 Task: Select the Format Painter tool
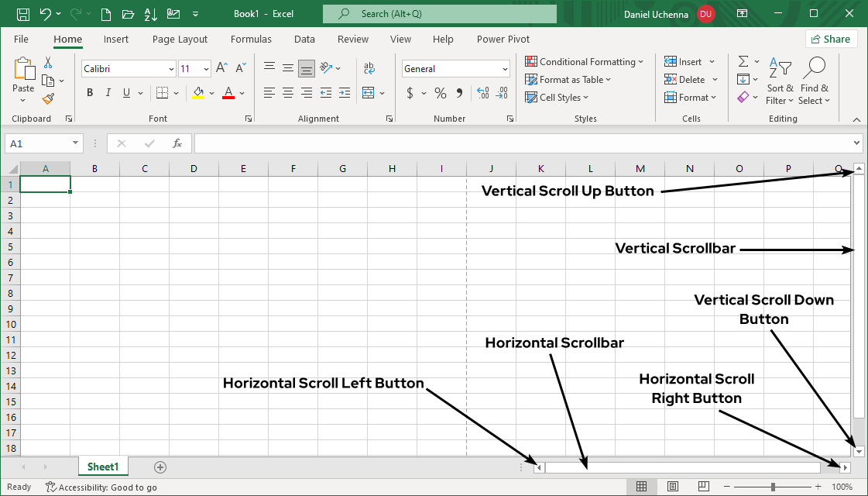coord(46,98)
